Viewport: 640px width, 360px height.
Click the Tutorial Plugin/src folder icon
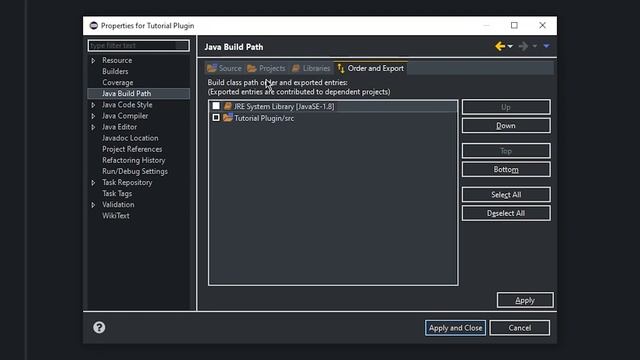click(x=228, y=118)
